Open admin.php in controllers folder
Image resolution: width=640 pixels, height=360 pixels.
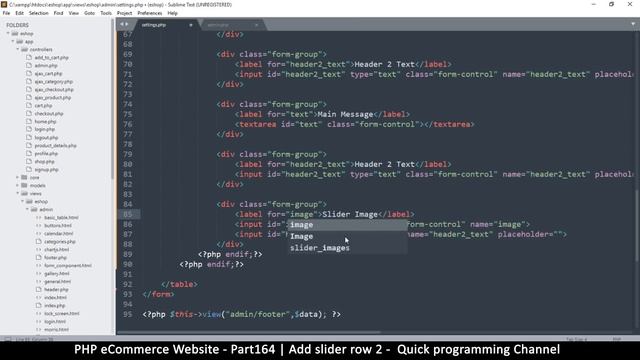point(46,66)
